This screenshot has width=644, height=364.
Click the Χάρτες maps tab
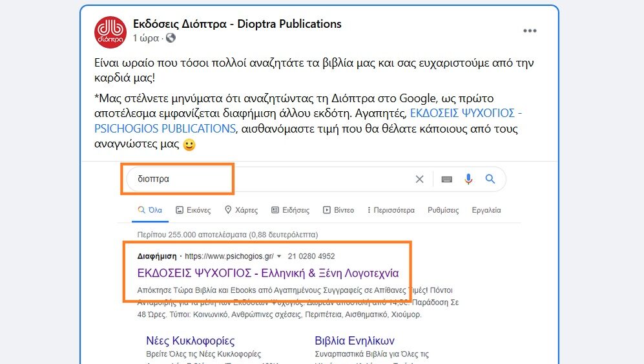(x=242, y=210)
